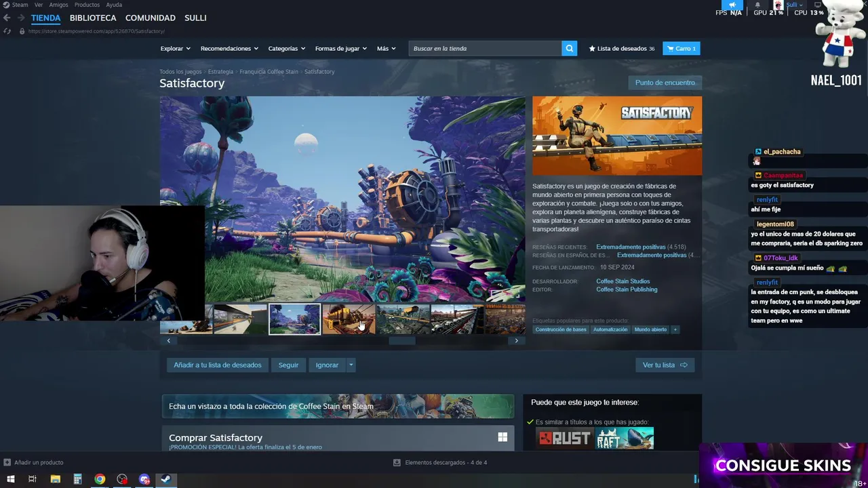Click the Seguir button

tap(288, 365)
